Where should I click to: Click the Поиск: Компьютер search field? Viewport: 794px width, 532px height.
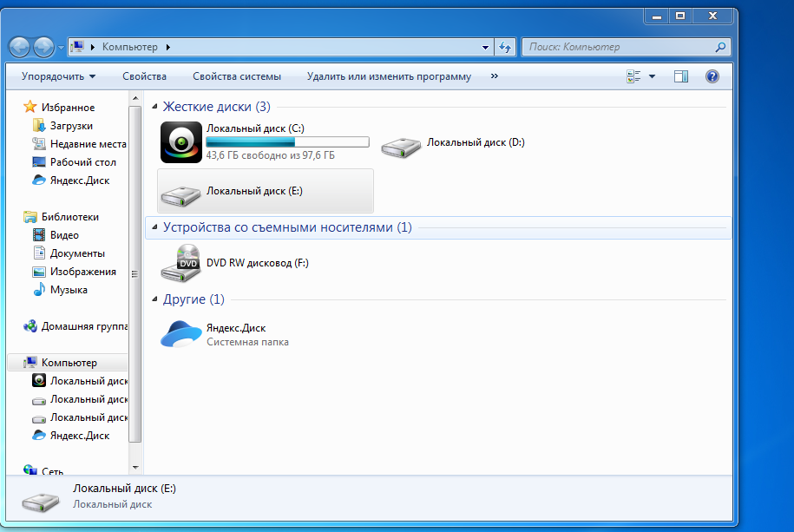pyautogui.click(x=618, y=47)
